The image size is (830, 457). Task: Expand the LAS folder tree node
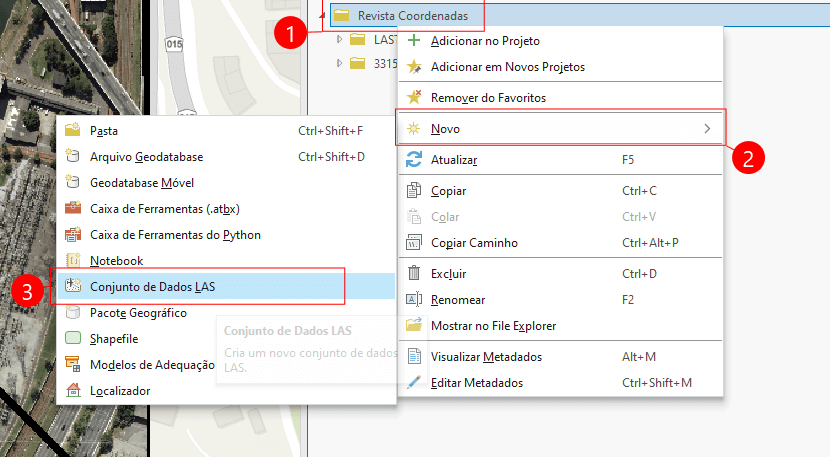(x=340, y=40)
